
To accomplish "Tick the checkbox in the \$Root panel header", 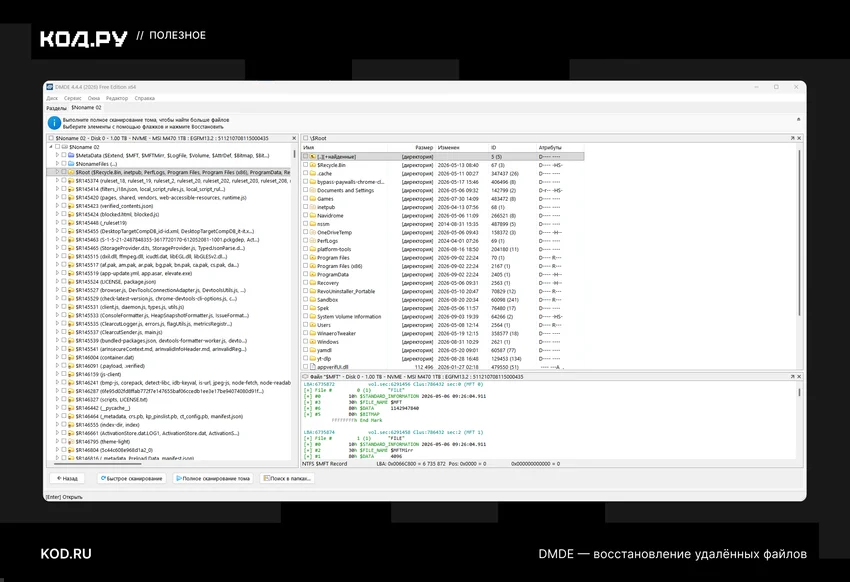I will (306, 138).
